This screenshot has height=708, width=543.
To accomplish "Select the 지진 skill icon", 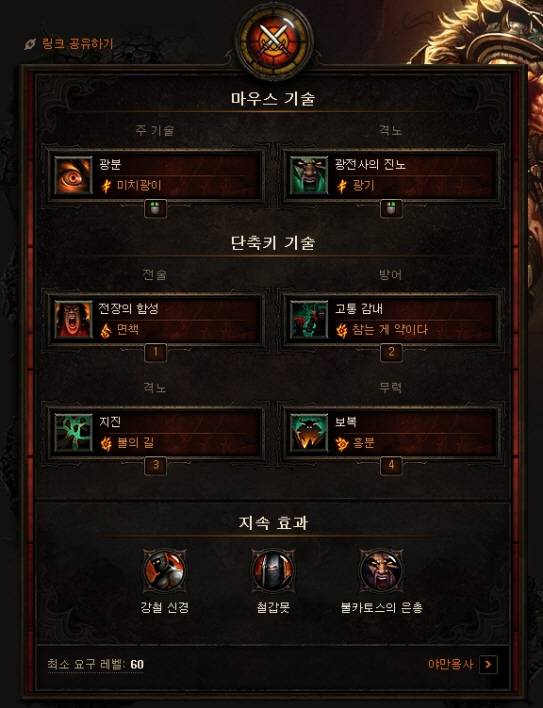I will tap(73, 433).
